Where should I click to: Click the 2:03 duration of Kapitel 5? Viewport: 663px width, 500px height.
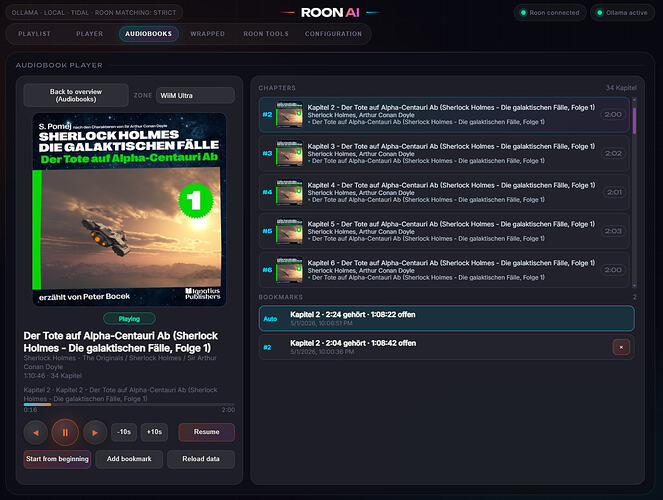coord(613,231)
